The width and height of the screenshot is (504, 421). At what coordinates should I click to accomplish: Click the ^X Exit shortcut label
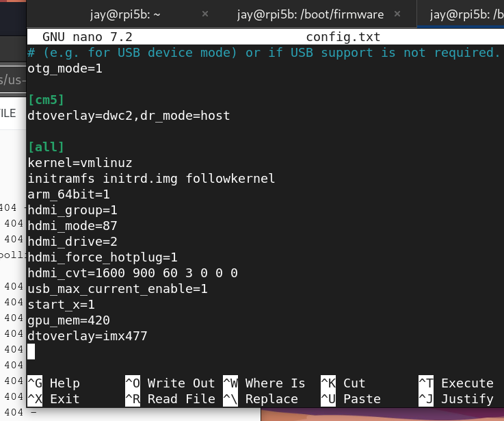(x=54, y=399)
